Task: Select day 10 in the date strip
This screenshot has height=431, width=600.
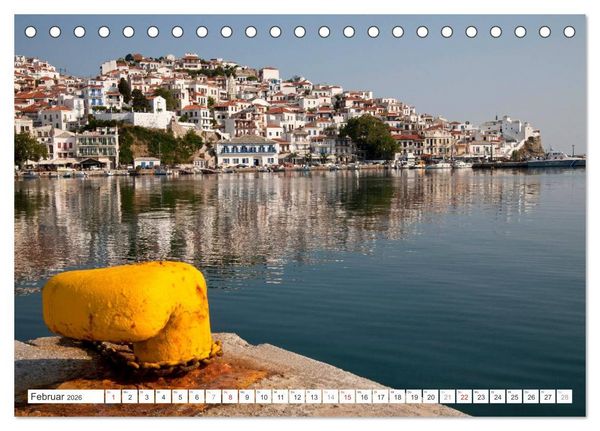Action: point(264,397)
